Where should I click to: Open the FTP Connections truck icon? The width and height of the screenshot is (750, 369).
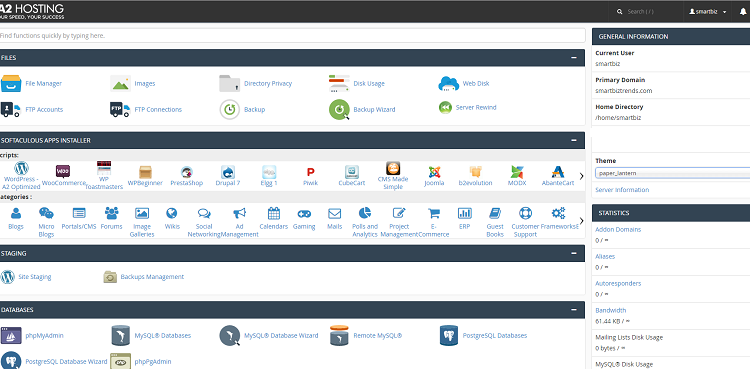120,110
